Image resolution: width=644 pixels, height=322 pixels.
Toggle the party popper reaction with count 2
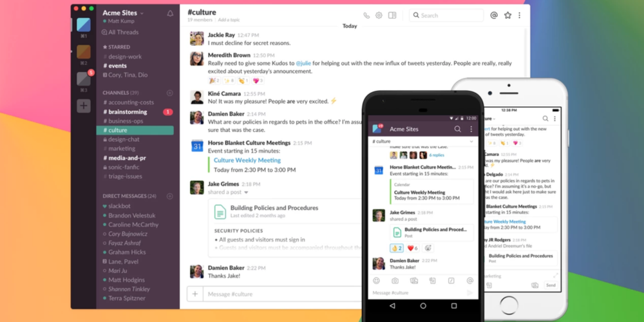pyautogui.click(x=214, y=80)
